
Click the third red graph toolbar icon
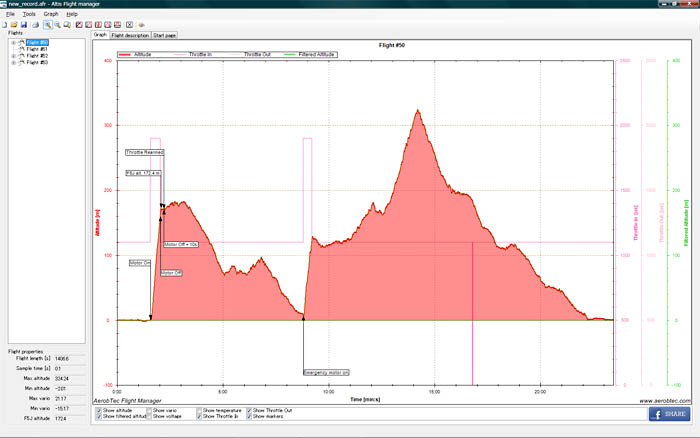tap(98, 25)
